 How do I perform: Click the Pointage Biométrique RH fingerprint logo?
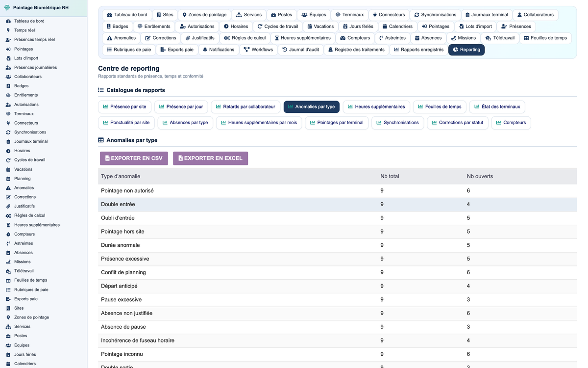7,8
